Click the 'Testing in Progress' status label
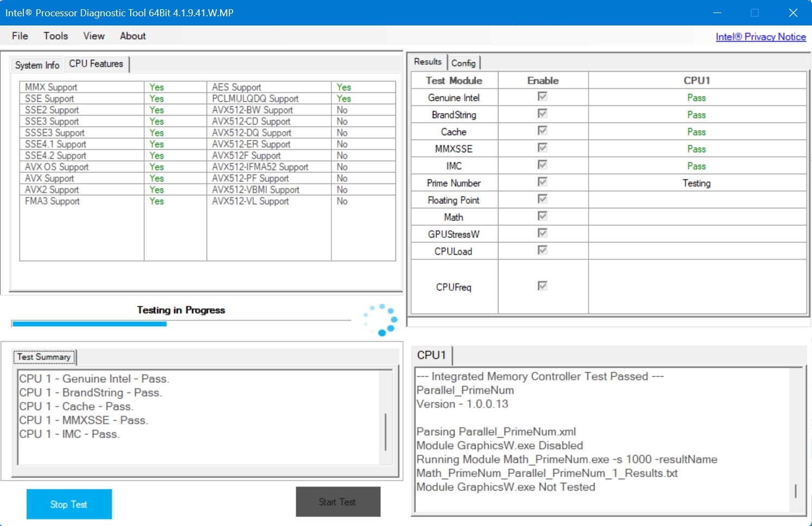Image resolution: width=812 pixels, height=526 pixels. (181, 310)
